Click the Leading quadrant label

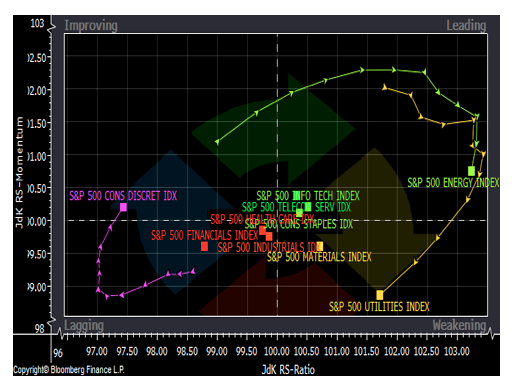point(466,25)
